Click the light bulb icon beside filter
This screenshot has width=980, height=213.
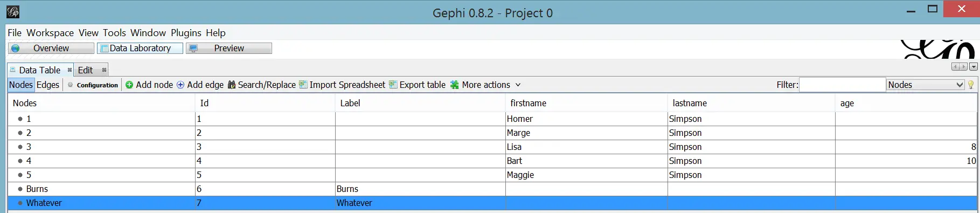(x=971, y=85)
